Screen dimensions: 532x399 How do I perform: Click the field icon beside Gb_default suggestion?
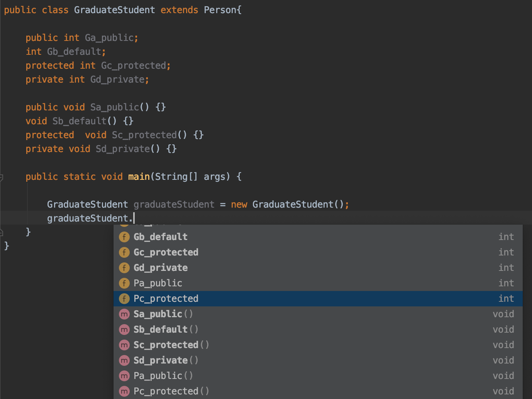coord(124,237)
